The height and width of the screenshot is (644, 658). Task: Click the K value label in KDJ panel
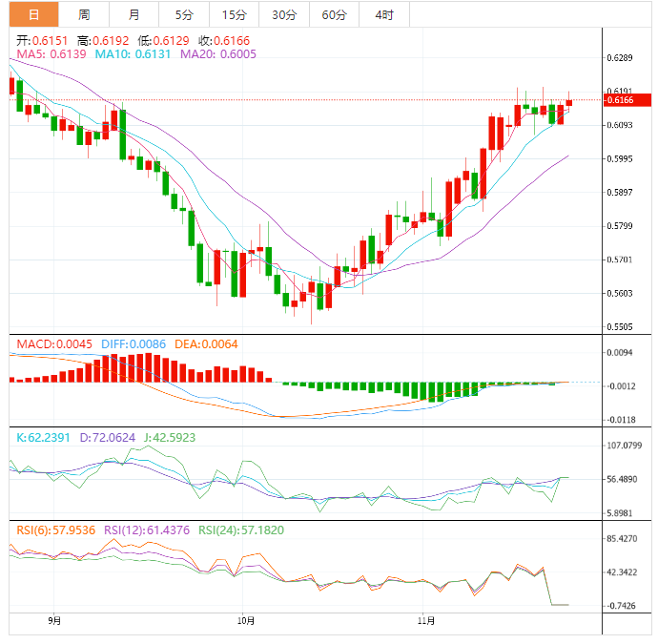[x=43, y=438]
